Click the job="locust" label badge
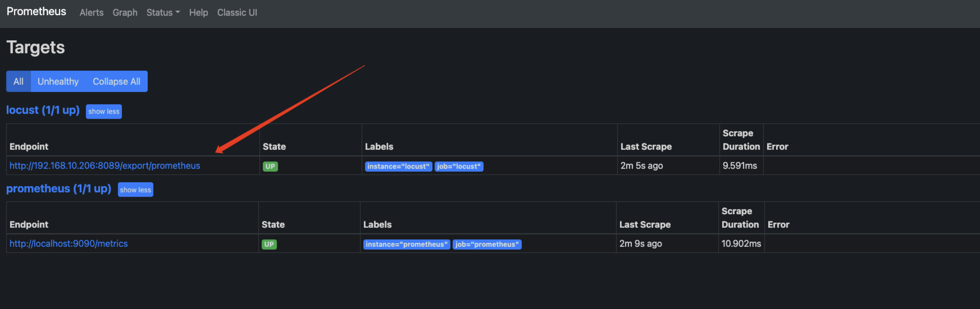 (x=459, y=167)
